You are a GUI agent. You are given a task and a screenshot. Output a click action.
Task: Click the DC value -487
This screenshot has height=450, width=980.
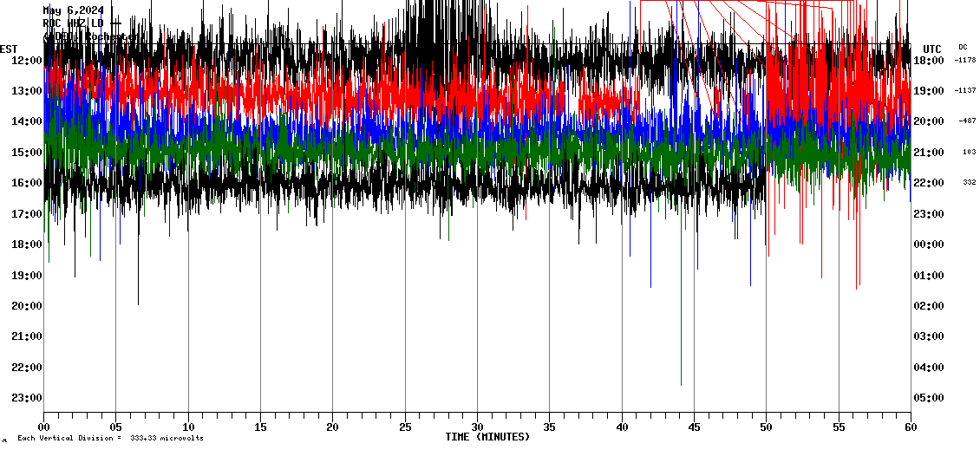tap(967, 121)
